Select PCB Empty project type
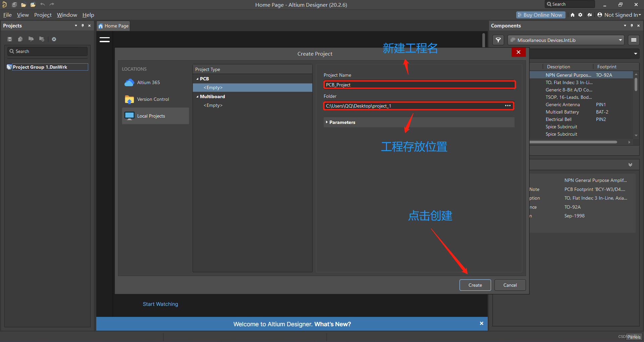Image resolution: width=644 pixels, height=342 pixels. coord(253,87)
